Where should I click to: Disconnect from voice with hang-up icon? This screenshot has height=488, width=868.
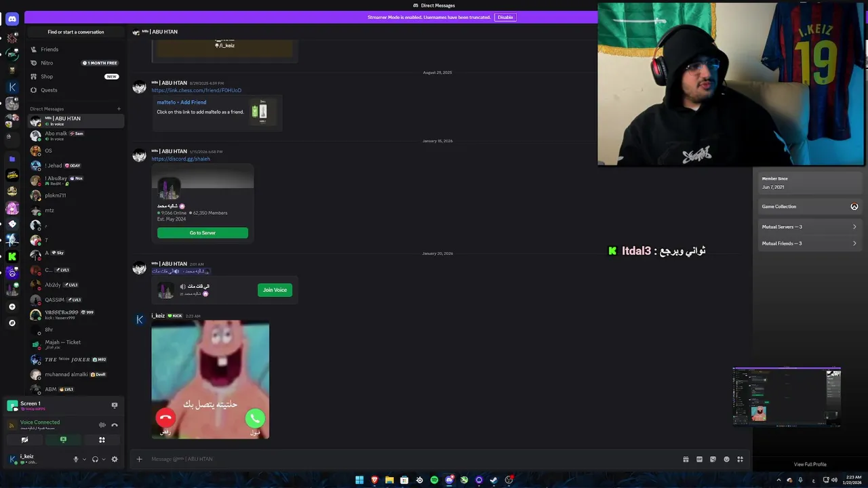coord(115,425)
